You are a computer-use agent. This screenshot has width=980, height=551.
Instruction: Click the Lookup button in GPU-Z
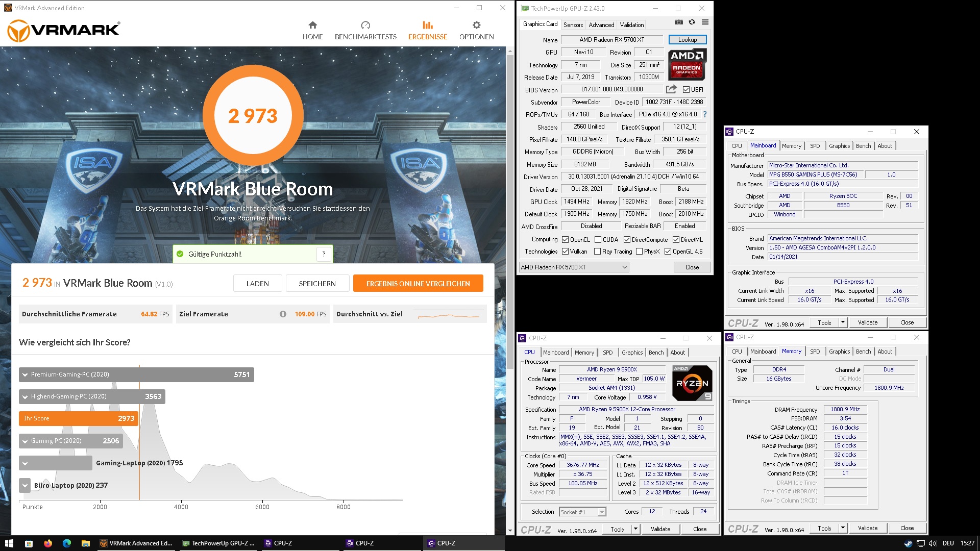[687, 40]
